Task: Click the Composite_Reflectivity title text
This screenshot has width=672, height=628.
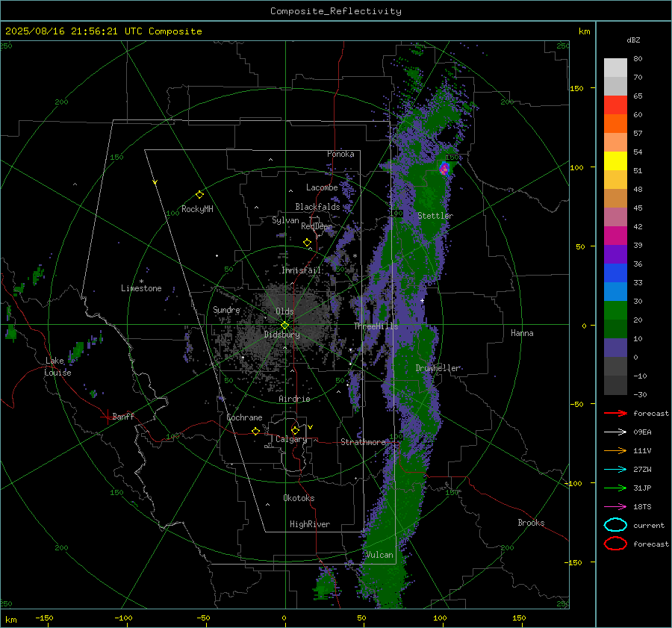Action: 336,11
